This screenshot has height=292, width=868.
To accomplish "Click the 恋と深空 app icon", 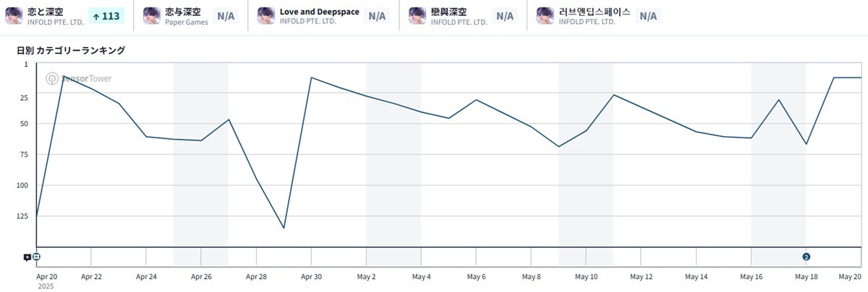I will click(x=14, y=16).
